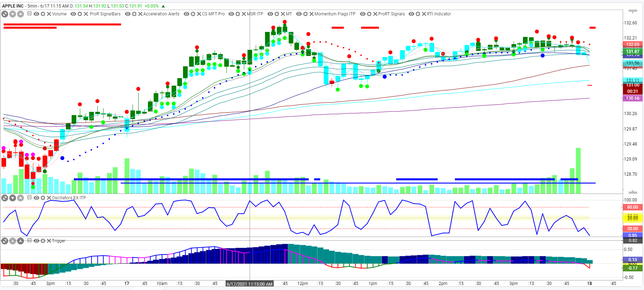Collapse the Trigger indicator legend

29,241
